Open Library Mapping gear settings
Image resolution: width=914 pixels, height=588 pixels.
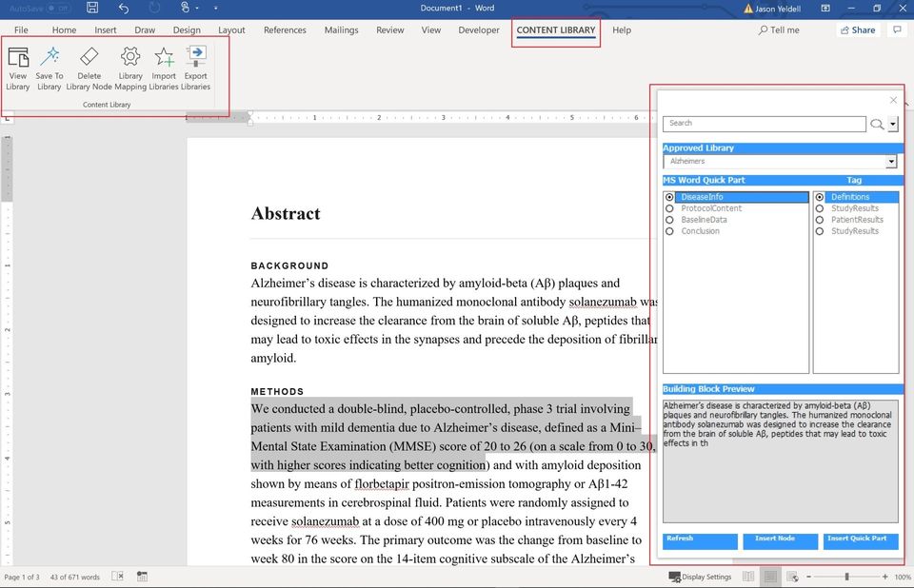pos(130,69)
